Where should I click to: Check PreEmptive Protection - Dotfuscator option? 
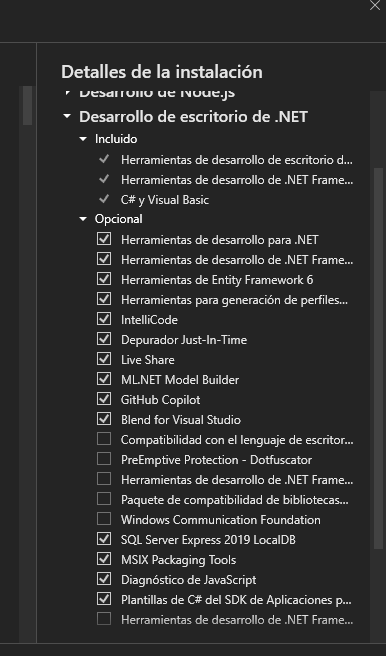(x=104, y=459)
